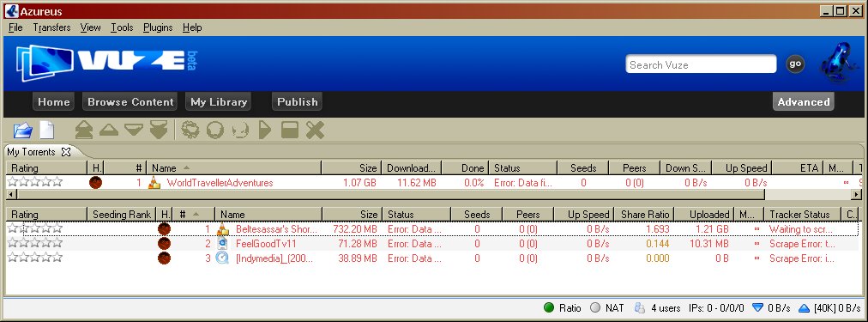This screenshot has width=868, height=322.
Task: Click the grey NAT status indicator
Action: [595, 307]
